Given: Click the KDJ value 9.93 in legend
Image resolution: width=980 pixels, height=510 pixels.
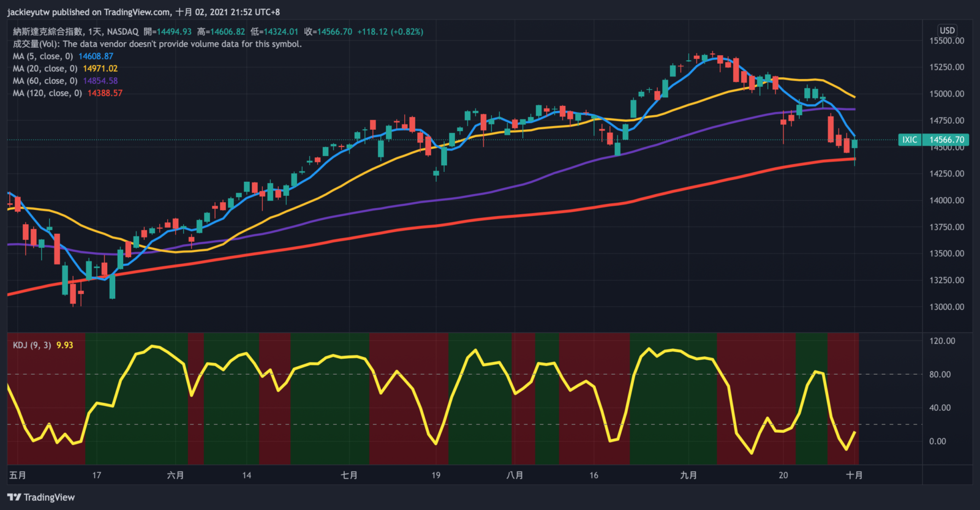Looking at the screenshot, I should 64,345.
